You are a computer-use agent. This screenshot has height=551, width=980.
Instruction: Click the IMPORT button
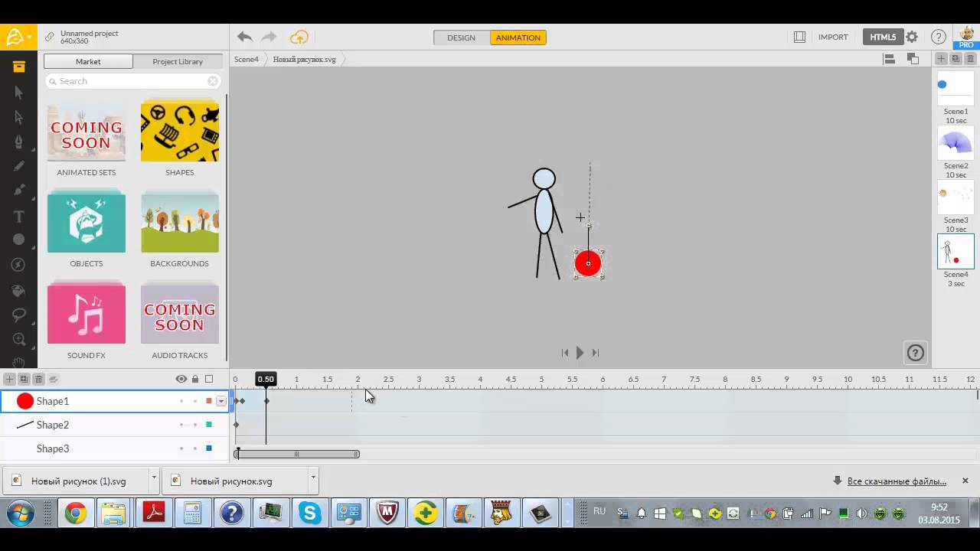click(833, 37)
